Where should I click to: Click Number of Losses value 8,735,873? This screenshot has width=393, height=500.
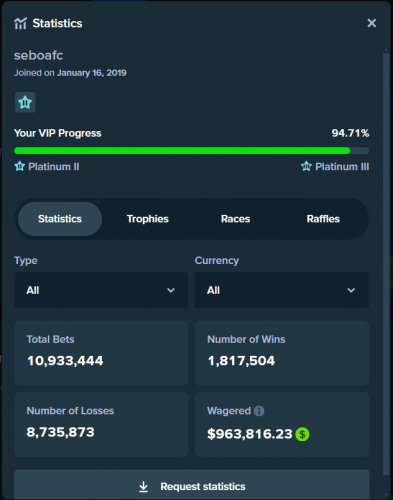61,432
